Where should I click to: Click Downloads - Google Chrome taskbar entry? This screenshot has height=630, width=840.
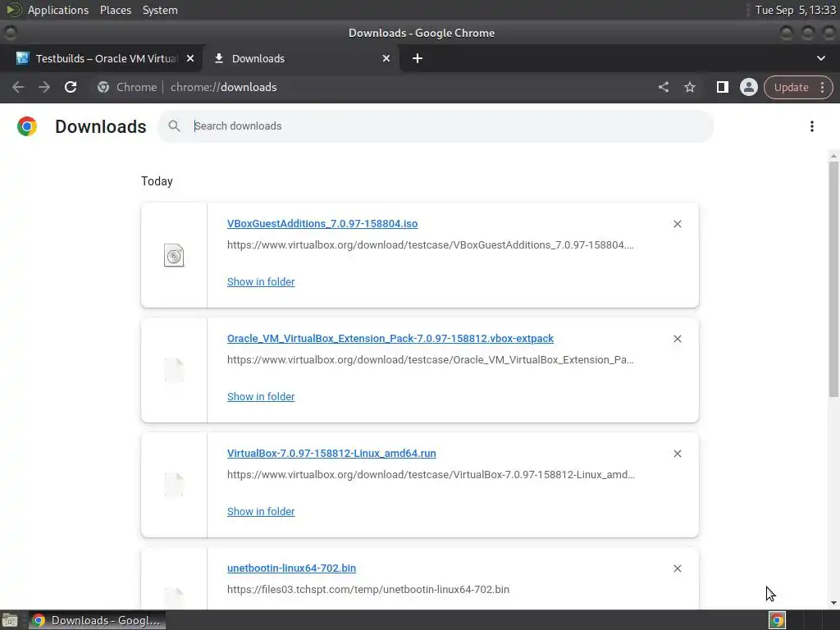click(x=98, y=620)
